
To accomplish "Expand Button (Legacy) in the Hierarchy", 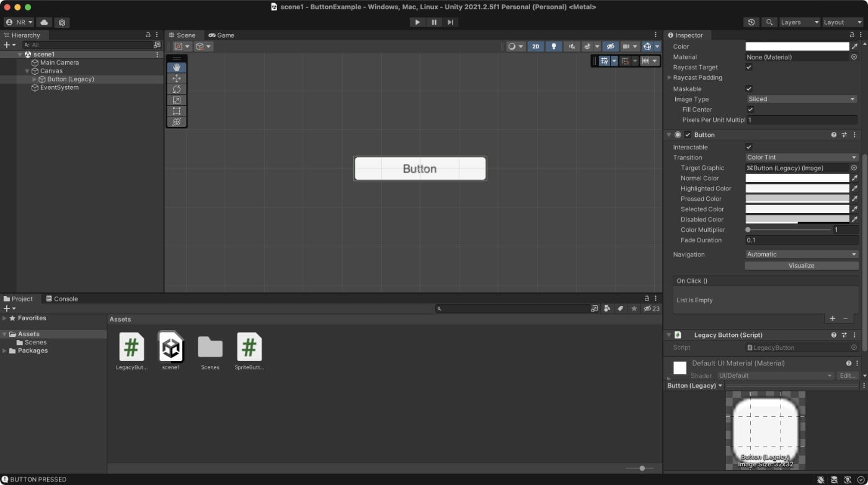I will tap(35, 79).
